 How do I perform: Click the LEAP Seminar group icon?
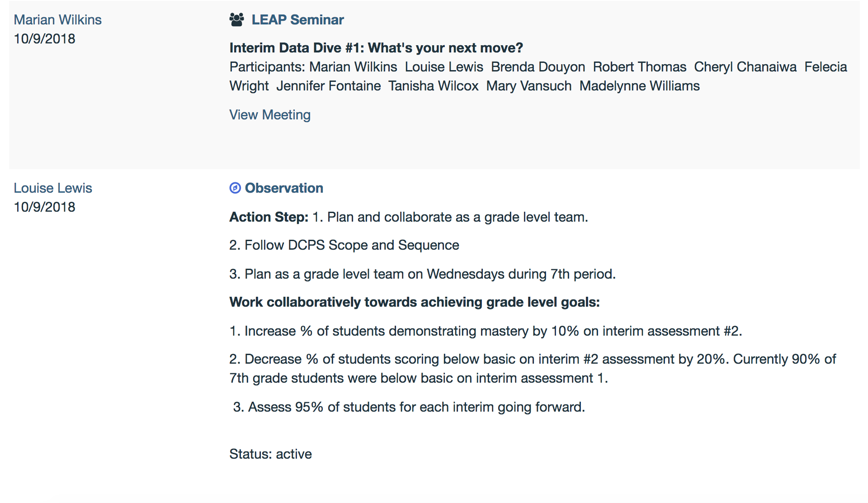[236, 20]
